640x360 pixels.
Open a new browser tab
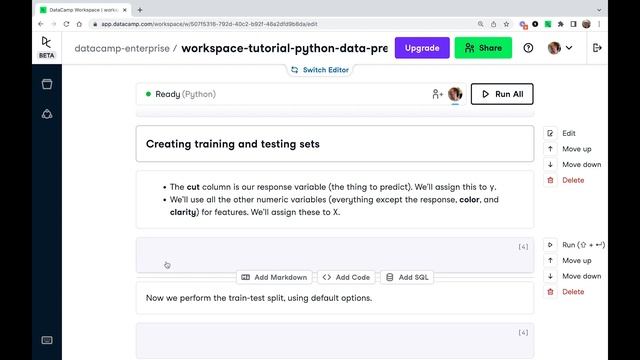(x=140, y=10)
